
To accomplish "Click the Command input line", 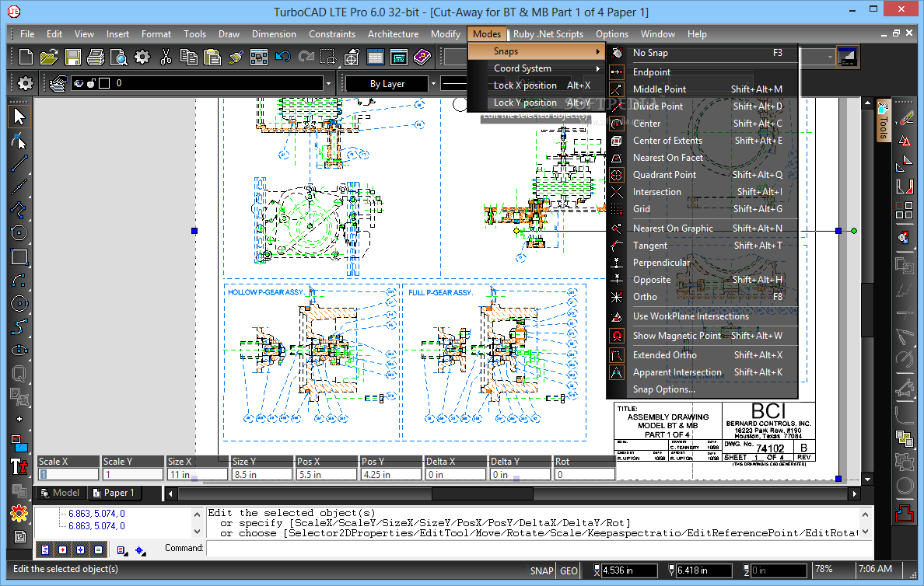I will (x=539, y=549).
